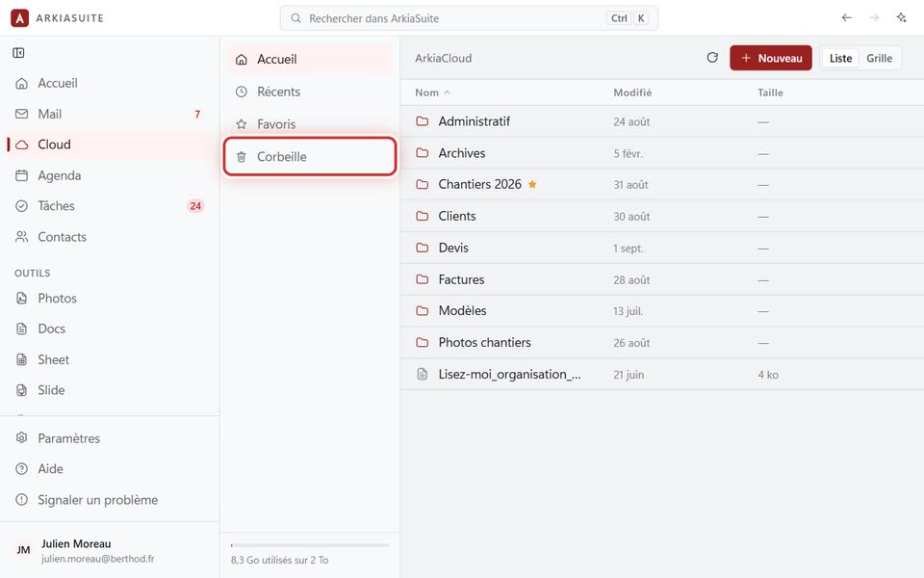This screenshot has height=578, width=924.
Task: Open Agenda in the sidebar
Action: click(110, 175)
